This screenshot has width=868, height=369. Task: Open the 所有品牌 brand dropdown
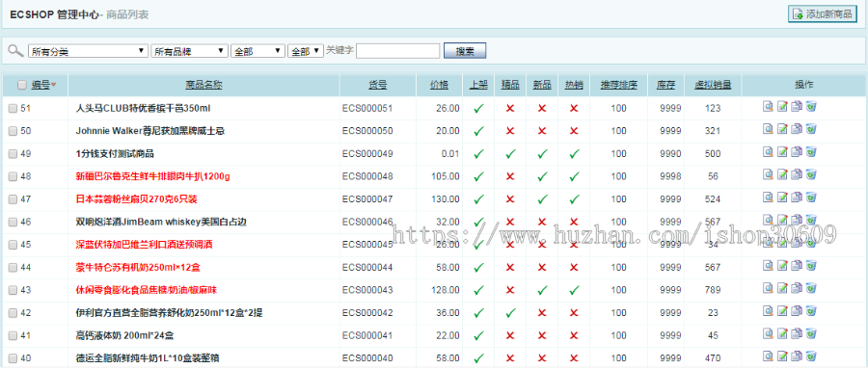tap(189, 51)
